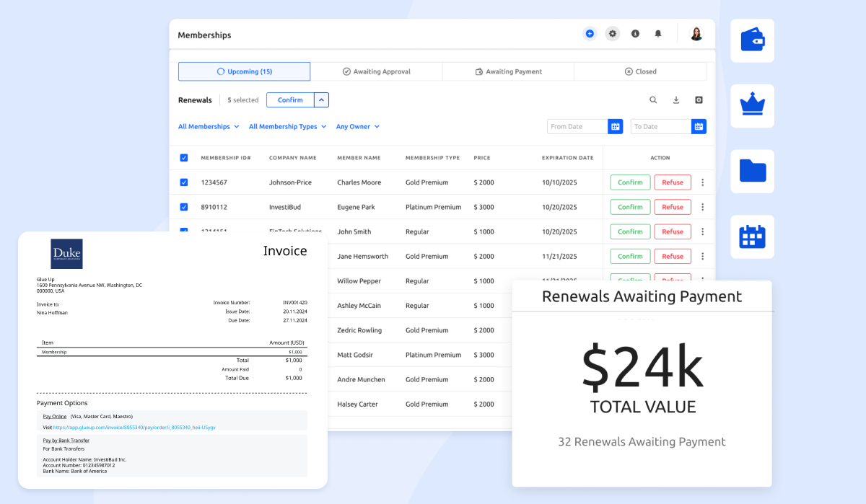This screenshot has width=866, height=504.
Task: Export the renewals list via download icon
Action: click(x=675, y=100)
